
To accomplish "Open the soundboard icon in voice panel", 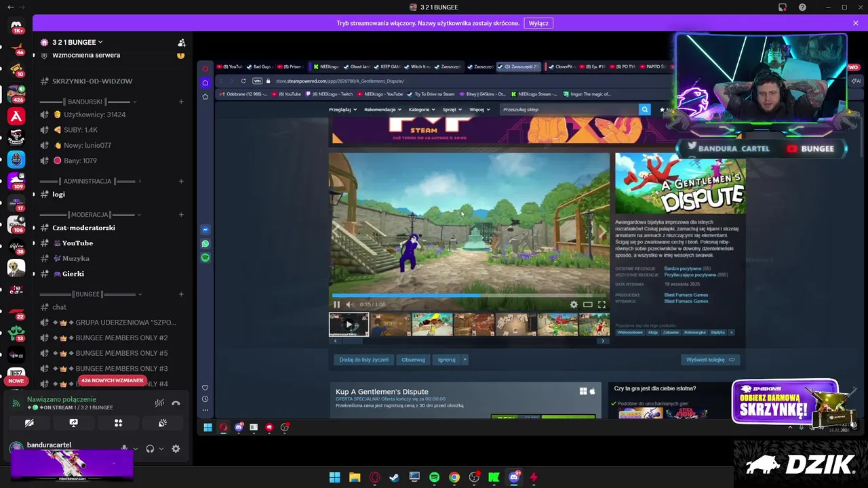I will click(x=163, y=423).
